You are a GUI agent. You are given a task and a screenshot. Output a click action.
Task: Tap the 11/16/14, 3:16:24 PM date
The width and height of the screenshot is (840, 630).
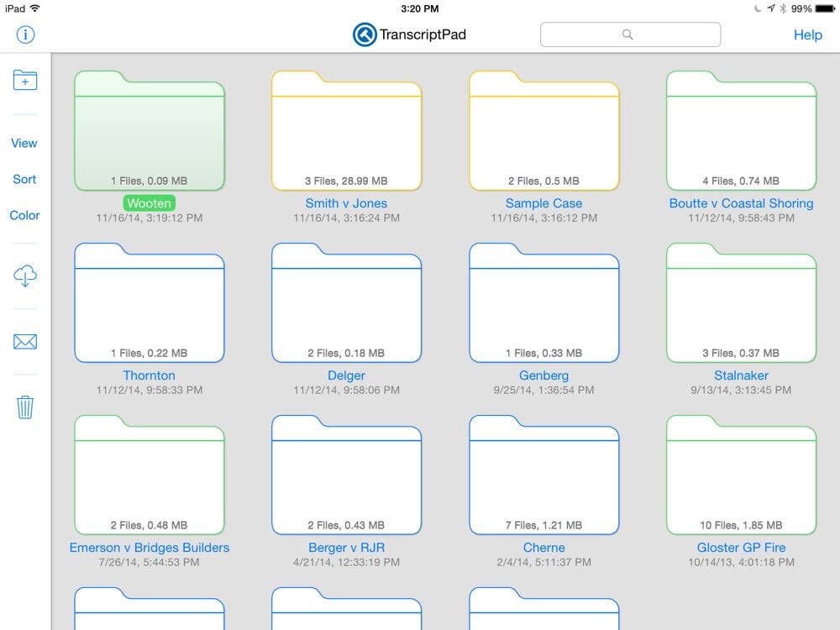tap(347, 218)
